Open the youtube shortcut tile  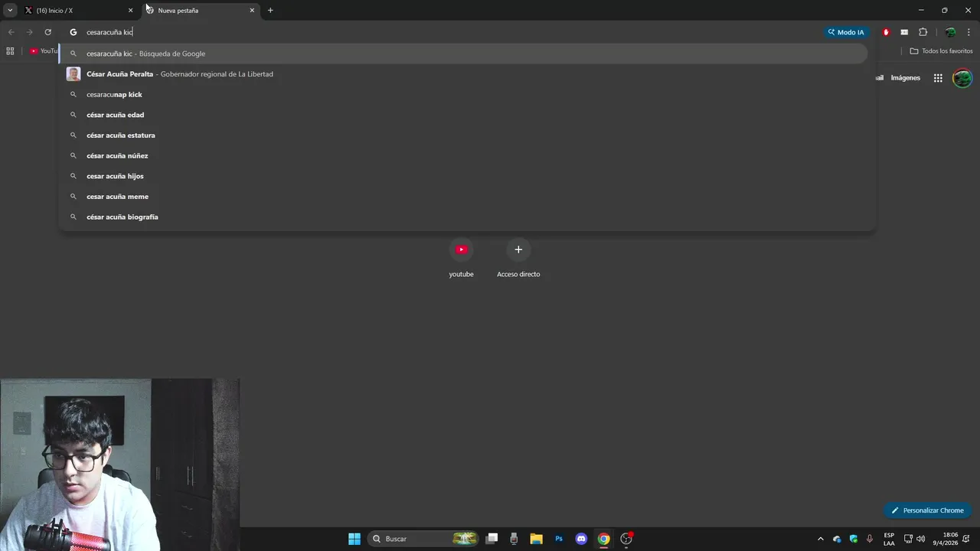(461, 259)
